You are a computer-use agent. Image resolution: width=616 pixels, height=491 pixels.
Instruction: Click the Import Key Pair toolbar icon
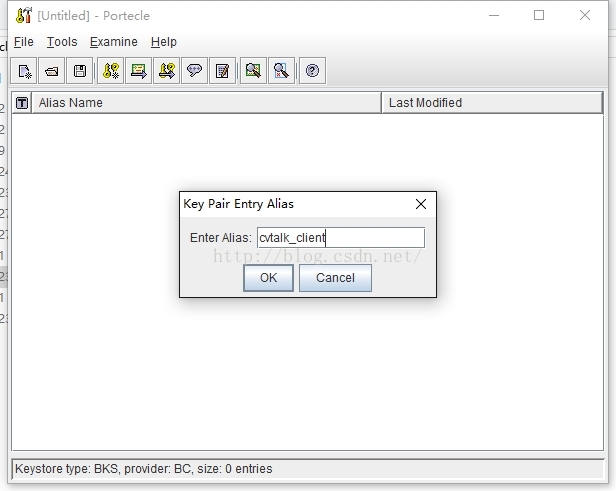point(167,71)
